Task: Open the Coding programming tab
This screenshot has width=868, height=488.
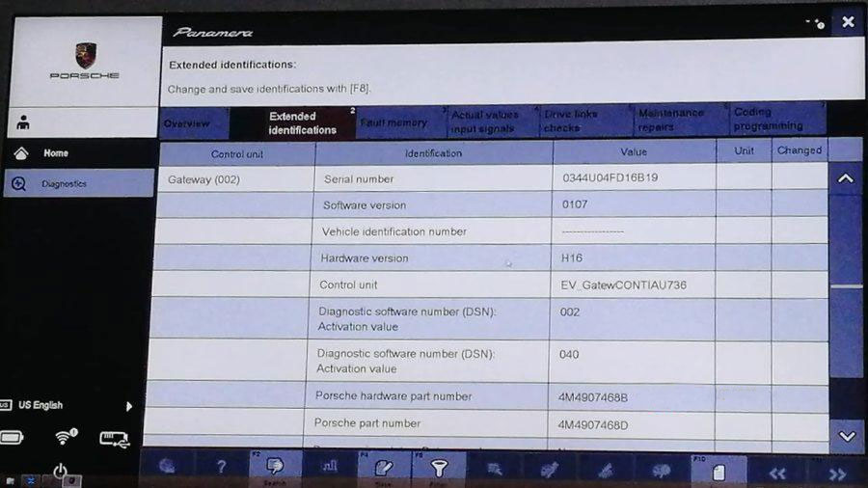Action: pos(777,119)
